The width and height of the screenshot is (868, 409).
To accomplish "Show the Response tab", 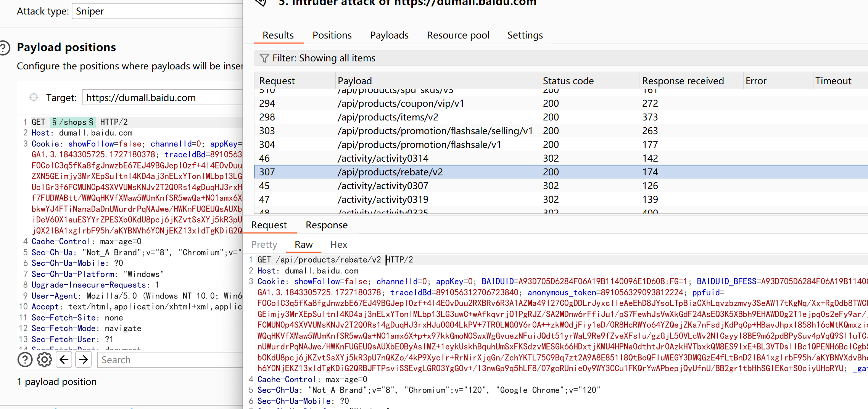I will pyautogui.click(x=327, y=225).
